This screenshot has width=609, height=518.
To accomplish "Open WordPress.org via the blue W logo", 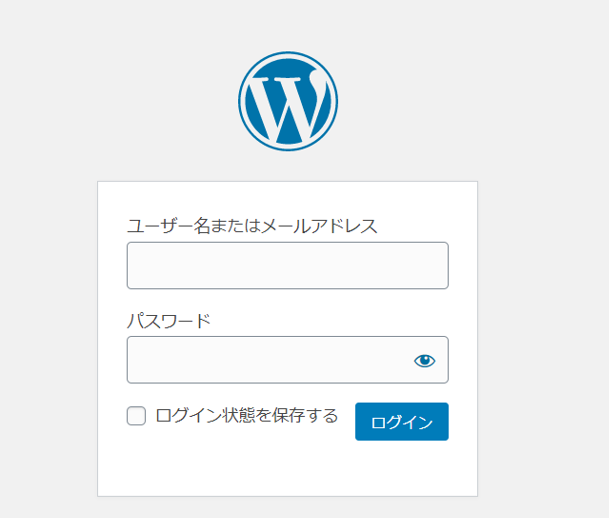I will pyautogui.click(x=288, y=101).
